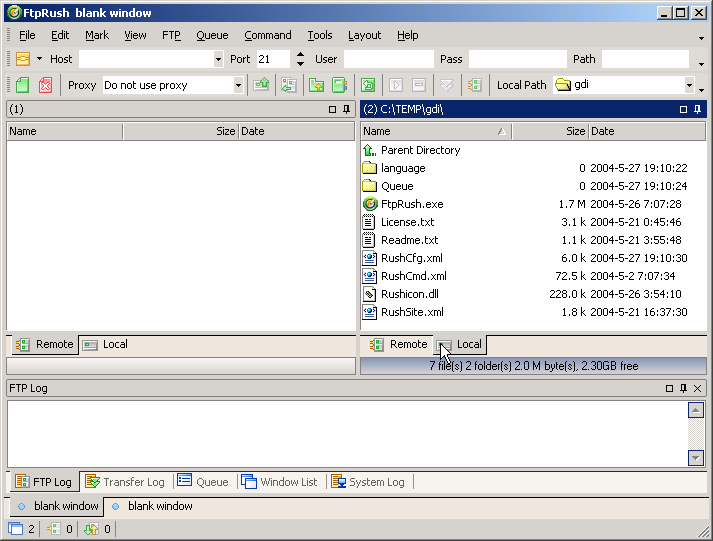
Task: Open menu bar overflow arrow at right
Action: click(x=701, y=38)
